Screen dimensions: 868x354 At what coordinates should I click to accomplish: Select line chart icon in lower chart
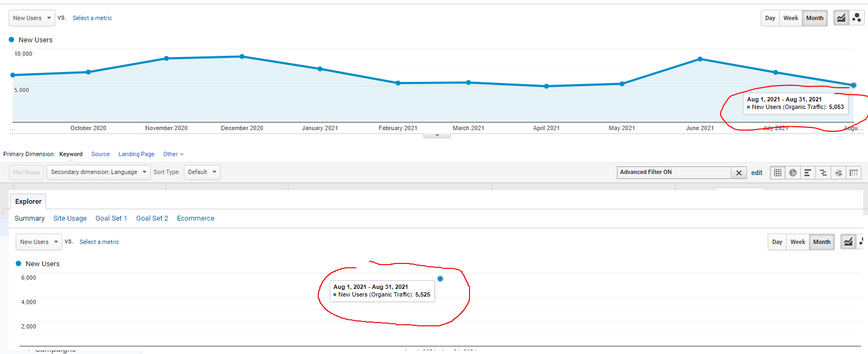(x=848, y=242)
